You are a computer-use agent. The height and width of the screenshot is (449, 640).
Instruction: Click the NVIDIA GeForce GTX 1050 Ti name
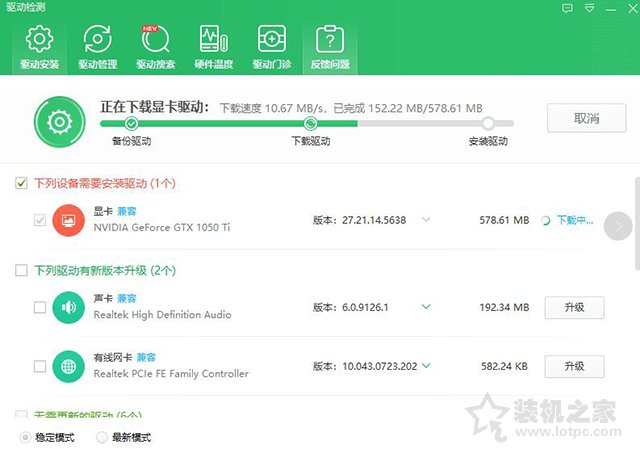click(x=162, y=227)
